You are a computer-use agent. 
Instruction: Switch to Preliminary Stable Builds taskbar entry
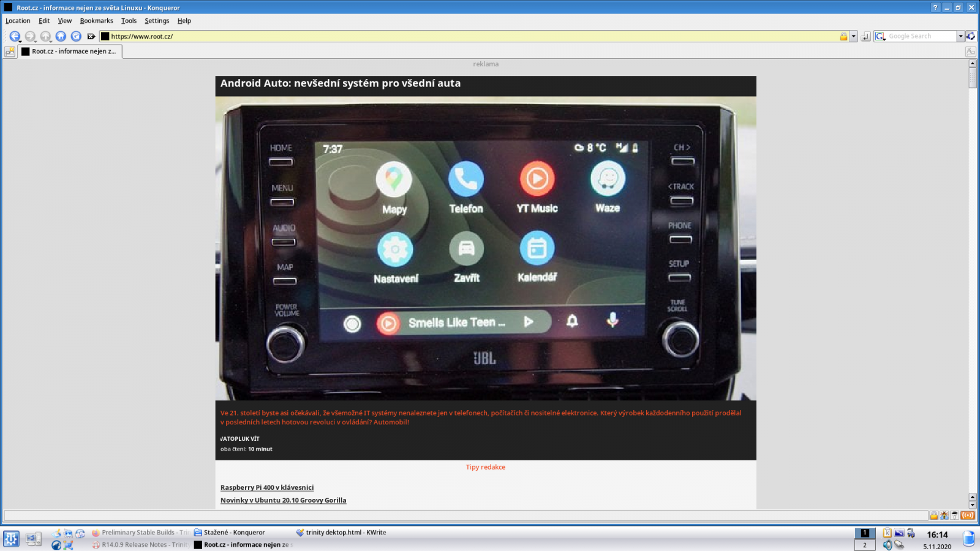pyautogui.click(x=141, y=533)
